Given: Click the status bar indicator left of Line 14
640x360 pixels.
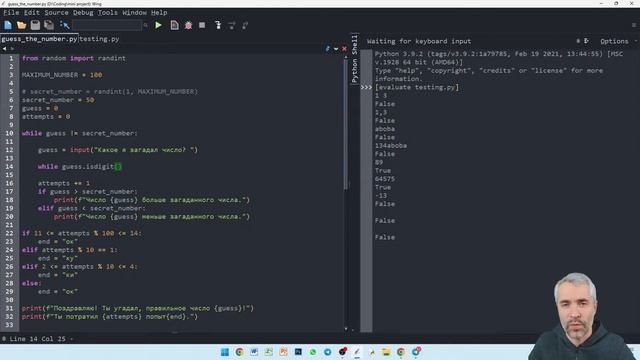Looking at the screenshot, I should click(x=4, y=339).
